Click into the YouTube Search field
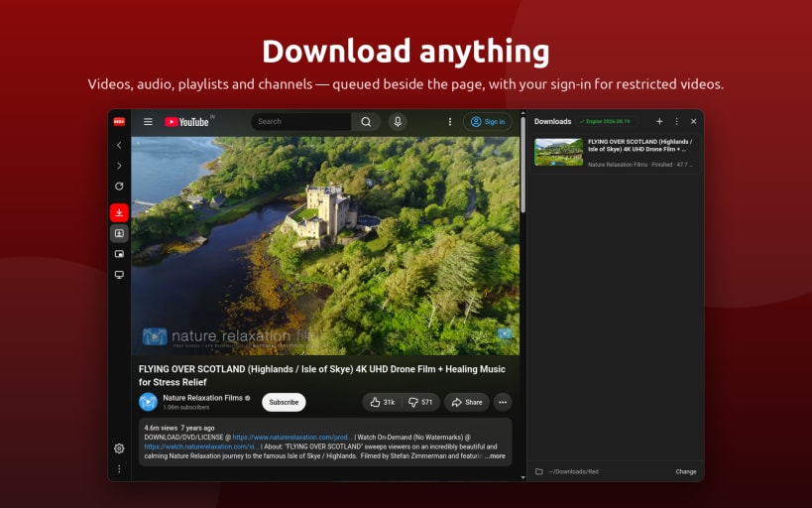 tap(301, 122)
